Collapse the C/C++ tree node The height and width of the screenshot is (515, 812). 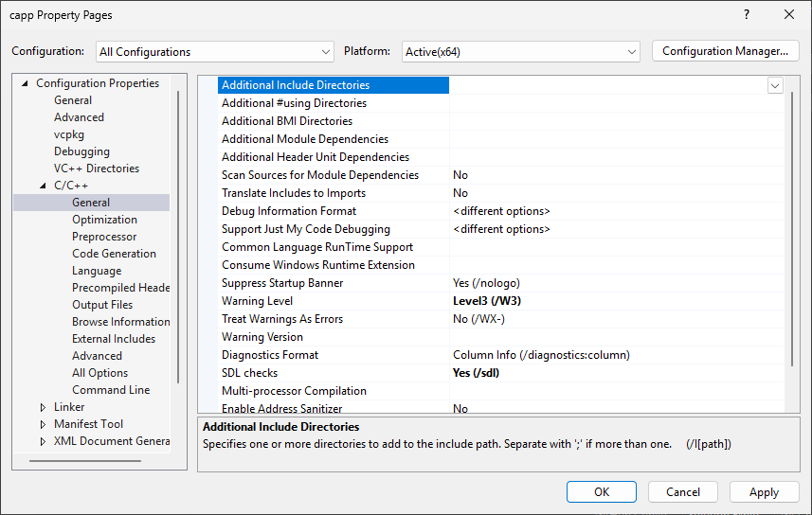point(43,186)
